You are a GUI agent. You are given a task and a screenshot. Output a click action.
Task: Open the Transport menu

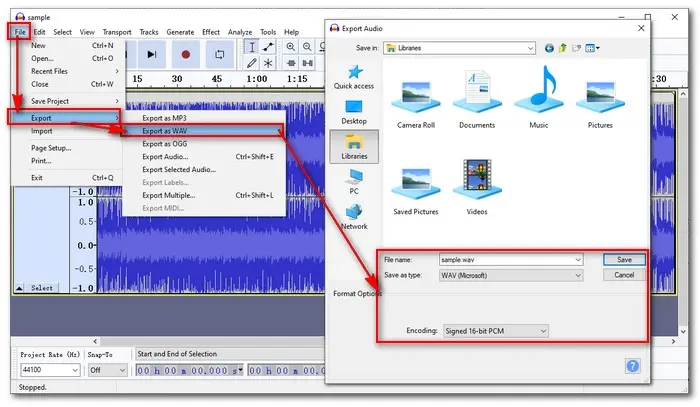point(117,32)
